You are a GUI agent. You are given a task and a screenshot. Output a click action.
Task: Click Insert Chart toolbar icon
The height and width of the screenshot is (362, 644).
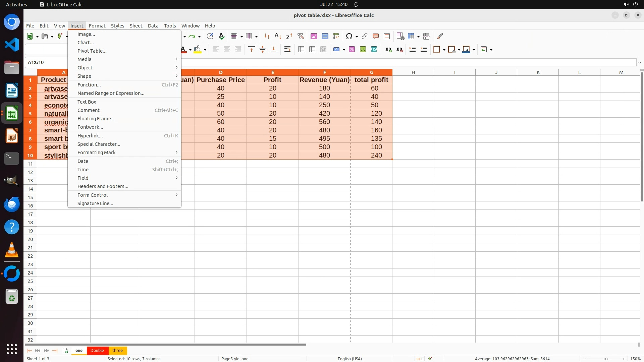coord(325,36)
